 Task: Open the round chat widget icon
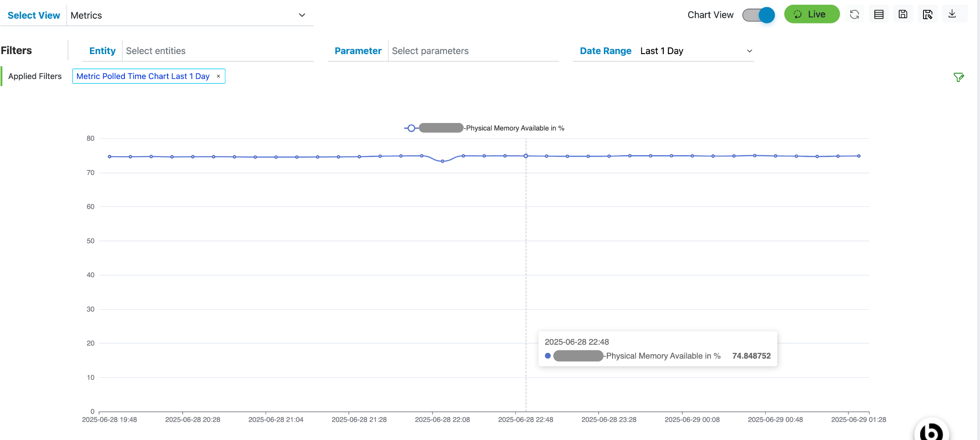[931, 431]
